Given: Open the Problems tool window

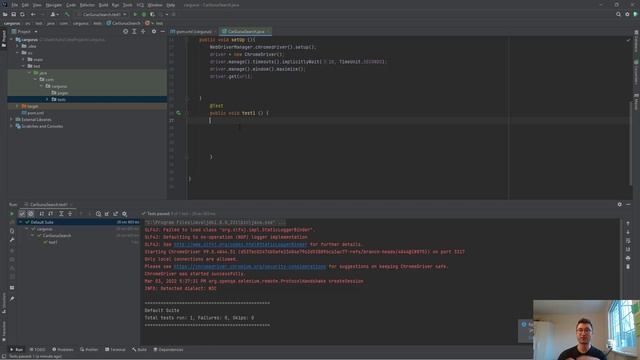Looking at the screenshot, I should 63,350.
